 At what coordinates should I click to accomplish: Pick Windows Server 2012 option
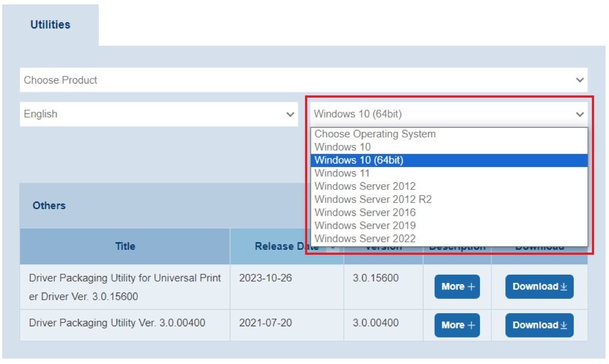(x=365, y=186)
